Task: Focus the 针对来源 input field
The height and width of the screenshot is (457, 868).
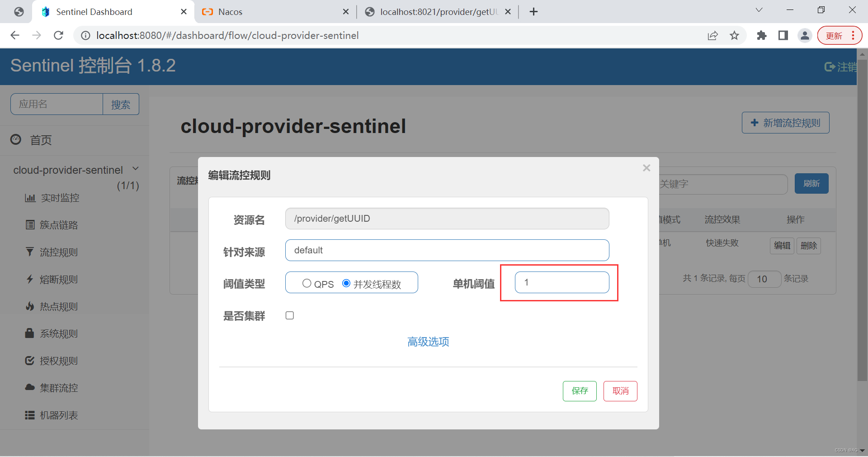Action: click(447, 250)
